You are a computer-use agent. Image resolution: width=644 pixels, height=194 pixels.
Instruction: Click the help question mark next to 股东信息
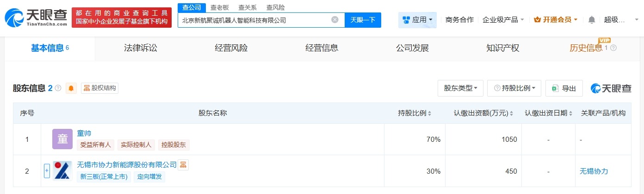58,88
